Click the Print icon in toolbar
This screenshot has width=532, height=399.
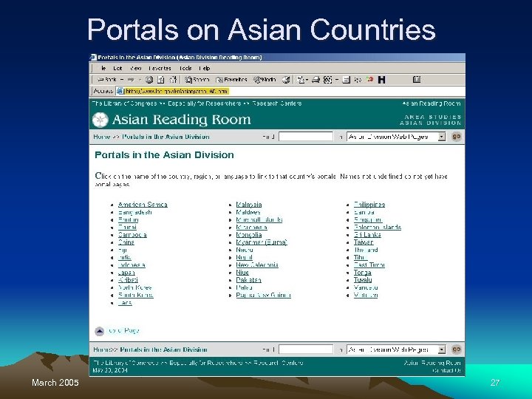coord(316,80)
